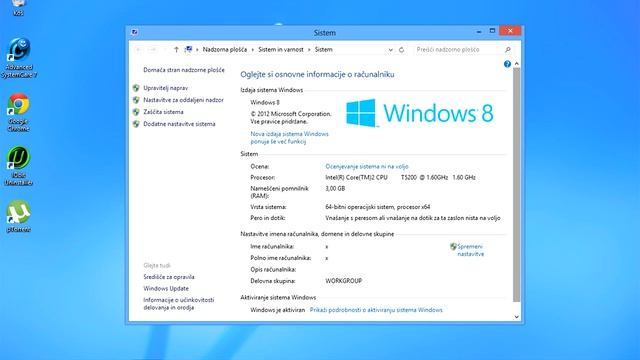Click the forward navigation arrow

coord(152,49)
